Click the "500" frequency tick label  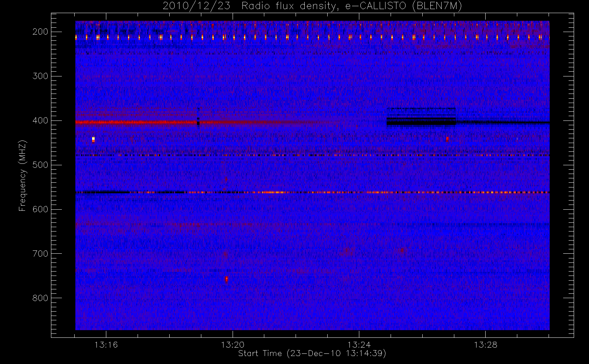[40, 165]
